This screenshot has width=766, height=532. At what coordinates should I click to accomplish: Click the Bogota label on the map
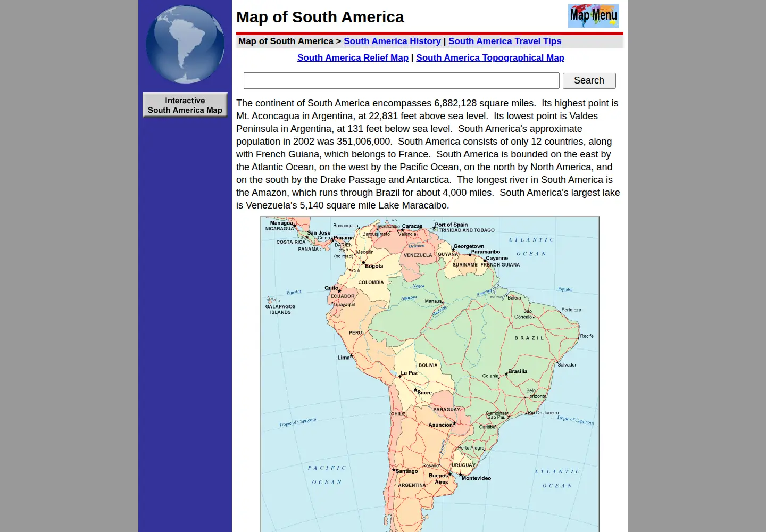374,266
